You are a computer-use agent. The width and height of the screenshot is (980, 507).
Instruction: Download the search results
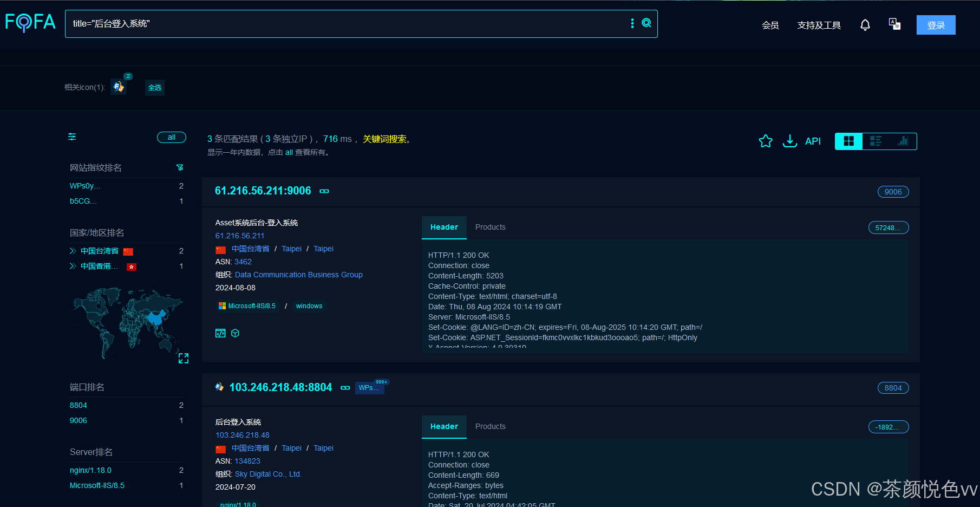coord(790,141)
